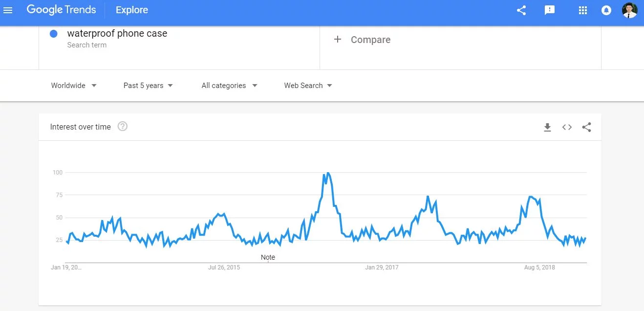Open embed code for chart
Viewport: 644px width, 311px height.
tap(567, 127)
